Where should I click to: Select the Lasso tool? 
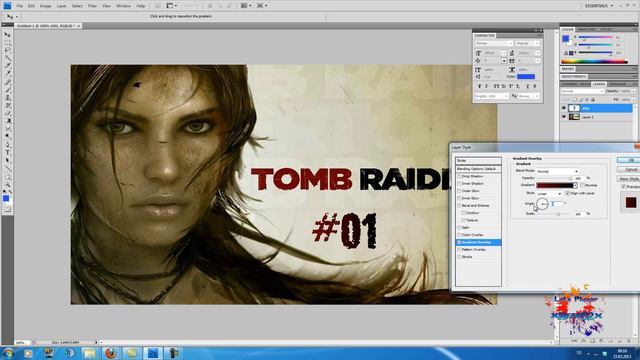tap(7, 50)
